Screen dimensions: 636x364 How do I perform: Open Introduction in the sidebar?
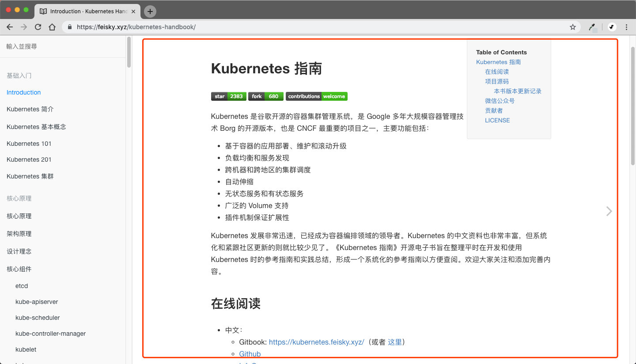[24, 92]
